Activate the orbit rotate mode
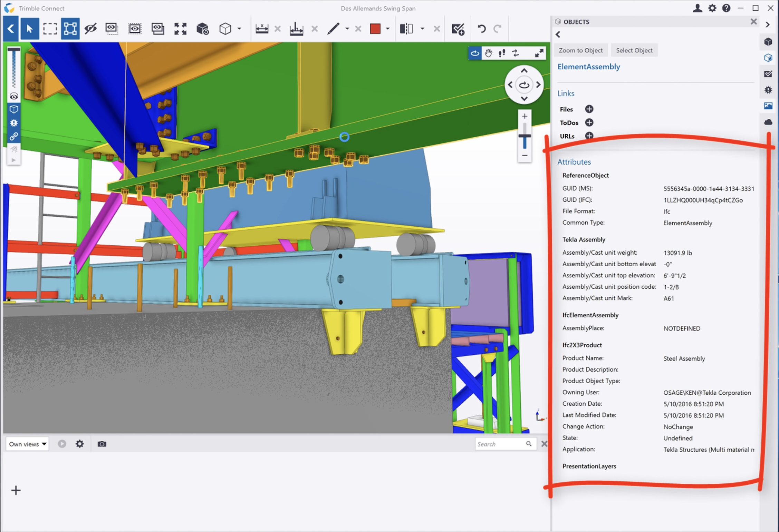 coord(475,53)
